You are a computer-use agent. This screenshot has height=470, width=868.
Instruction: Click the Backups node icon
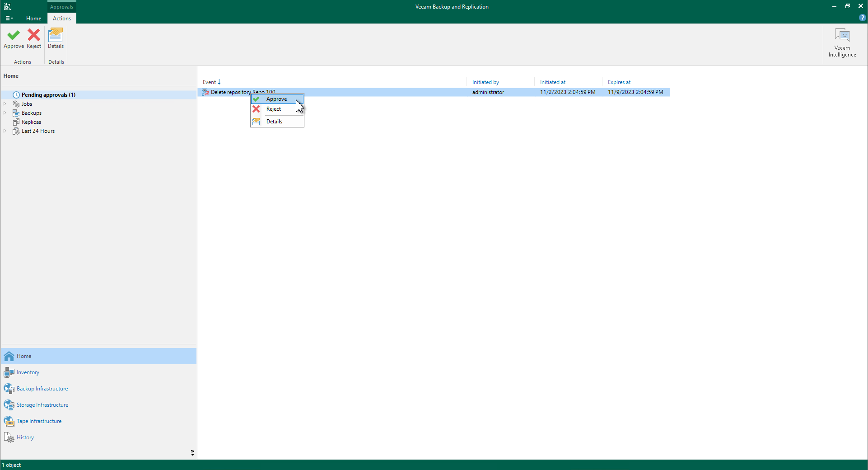16,113
